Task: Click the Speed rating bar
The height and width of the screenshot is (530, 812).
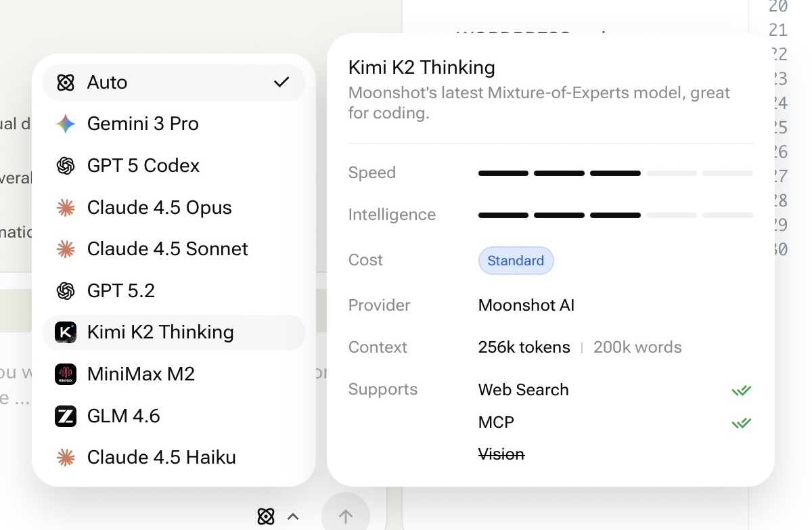Action: [x=615, y=173]
